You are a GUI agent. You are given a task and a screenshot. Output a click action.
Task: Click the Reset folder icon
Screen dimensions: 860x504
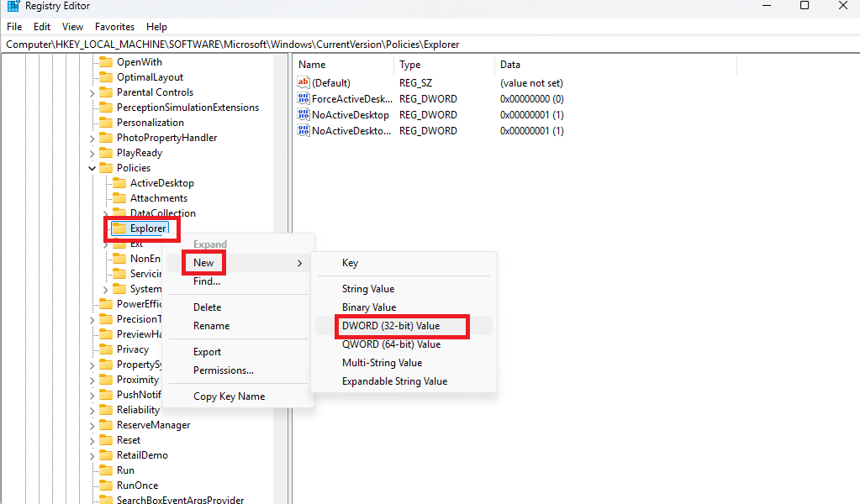click(106, 440)
